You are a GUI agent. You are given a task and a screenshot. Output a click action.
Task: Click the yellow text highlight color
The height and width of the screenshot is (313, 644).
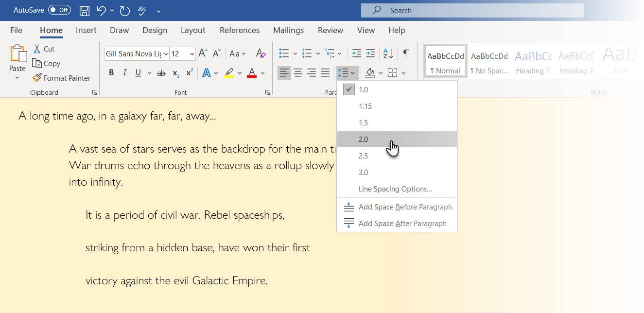(x=229, y=73)
